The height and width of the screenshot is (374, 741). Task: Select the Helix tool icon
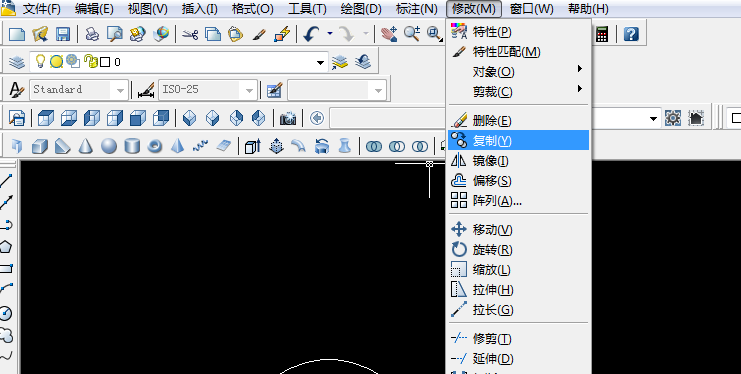pyautogui.click(x=200, y=146)
